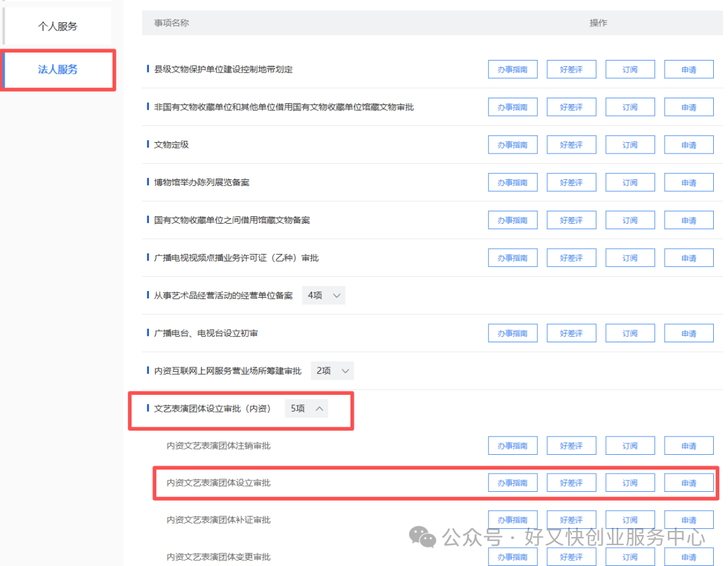728x566 pixels.
Task: Click item name 国有文物收藏单位之间借用馆藏文物备案
Action: tap(232, 220)
